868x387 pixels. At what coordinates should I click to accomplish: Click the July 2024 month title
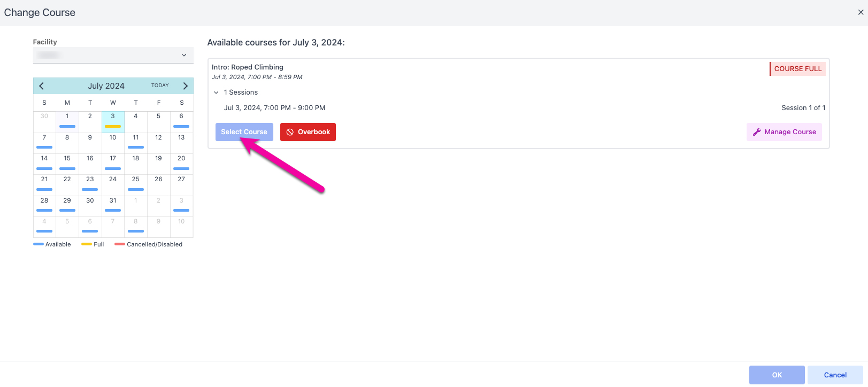pos(106,86)
